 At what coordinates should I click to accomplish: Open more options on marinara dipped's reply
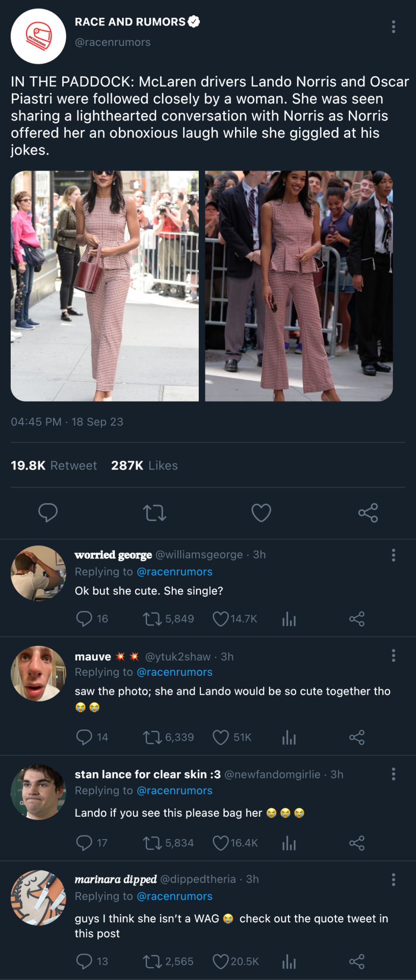pos(393,879)
